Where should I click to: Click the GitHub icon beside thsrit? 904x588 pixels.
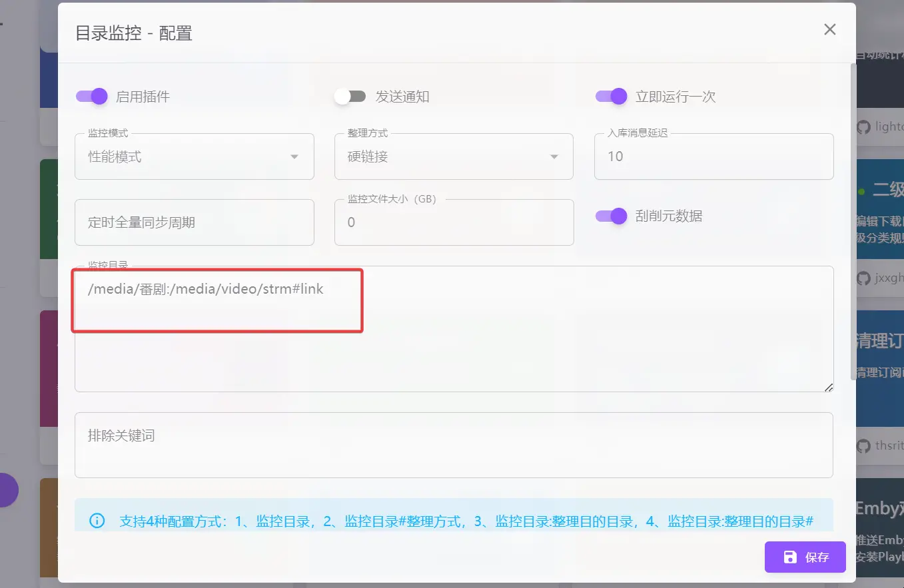click(863, 445)
